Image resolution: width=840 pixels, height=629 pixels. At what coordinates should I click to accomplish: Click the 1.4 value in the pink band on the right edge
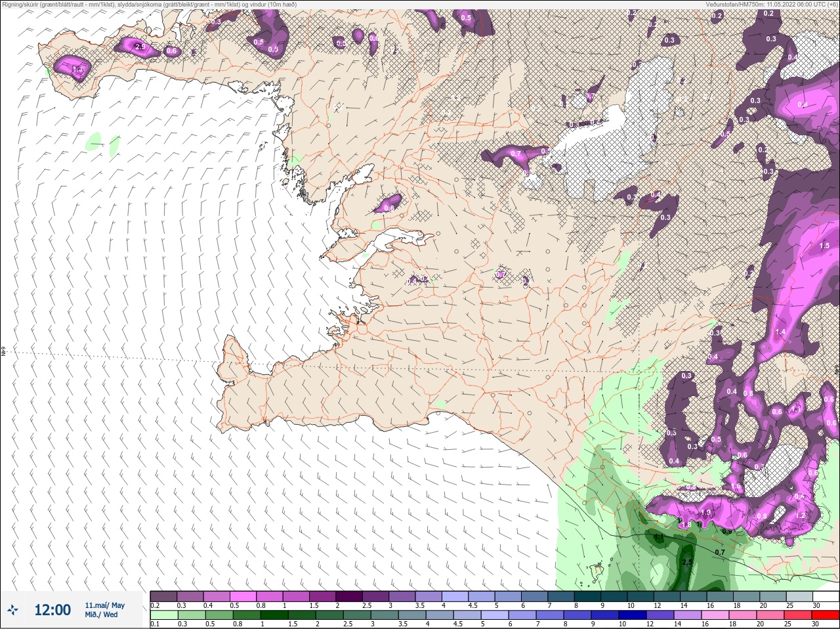[780, 332]
